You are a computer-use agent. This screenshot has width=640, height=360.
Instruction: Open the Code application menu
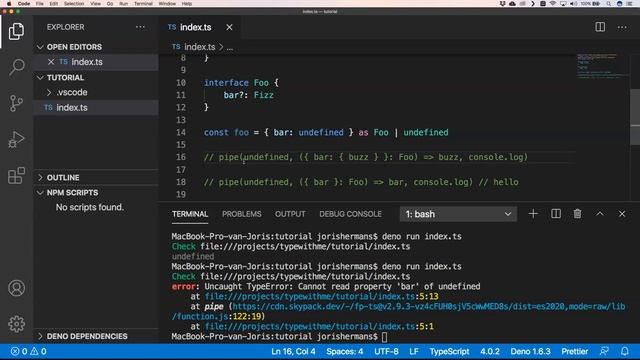click(24, 4)
